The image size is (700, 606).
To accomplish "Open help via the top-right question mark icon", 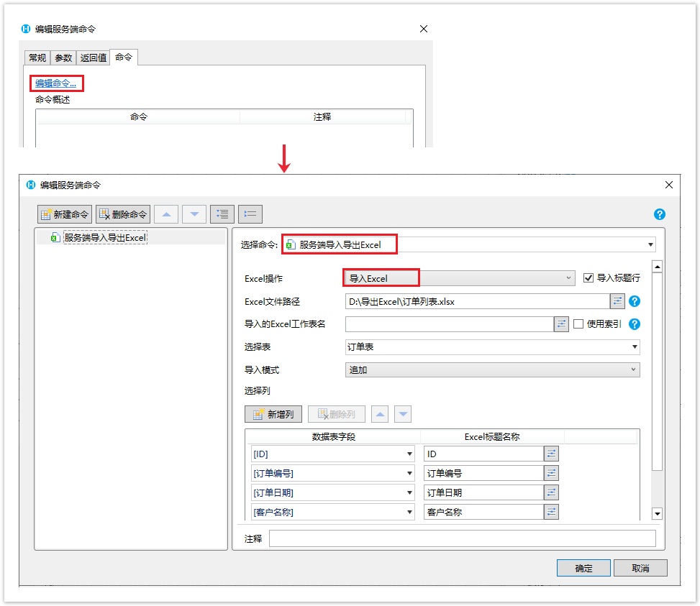I will [659, 214].
